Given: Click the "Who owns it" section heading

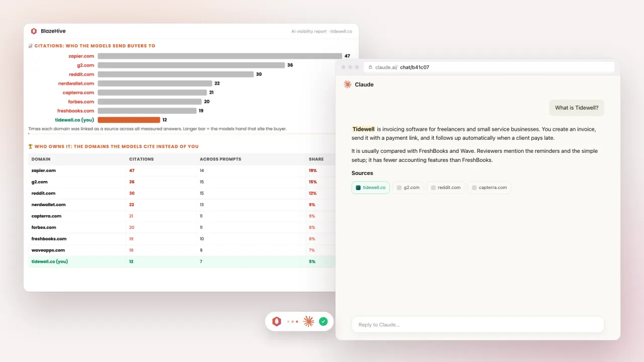Looking at the screenshot, I should 116,146.
